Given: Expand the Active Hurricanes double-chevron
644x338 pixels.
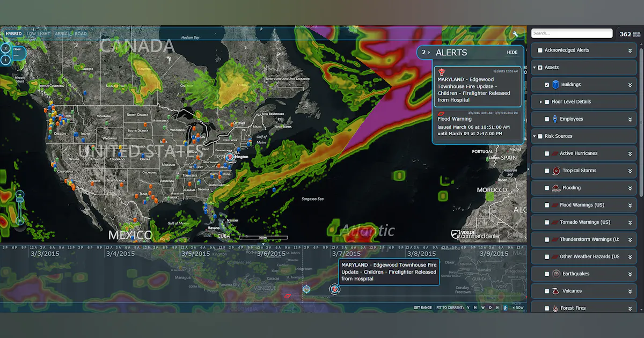Looking at the screenshot, I should pyautogui.click(x=630, y=153).
